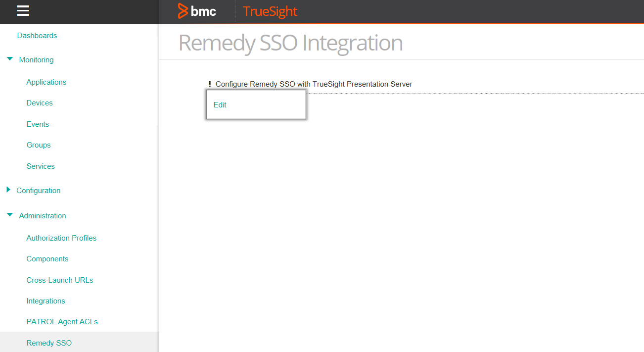Screen dimensions: 644x352
Task: Open the Devices page
Action: [x=40, y=103]
